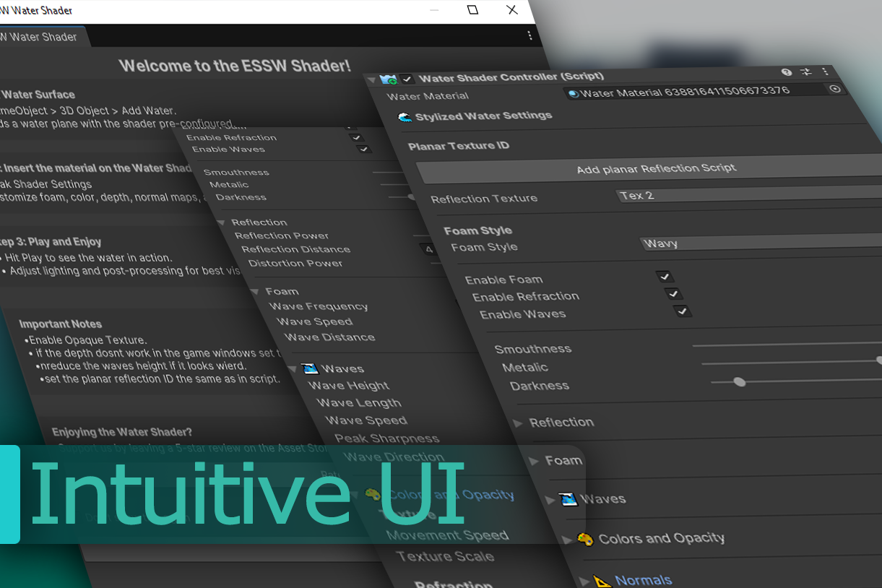Click the Water Shader Controller script icon
This screenshot has width=882, height=588.
click(389, 79)
